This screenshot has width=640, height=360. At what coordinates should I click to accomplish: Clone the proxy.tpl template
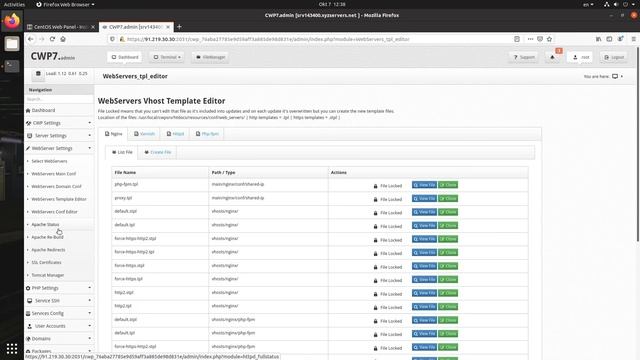448,198
